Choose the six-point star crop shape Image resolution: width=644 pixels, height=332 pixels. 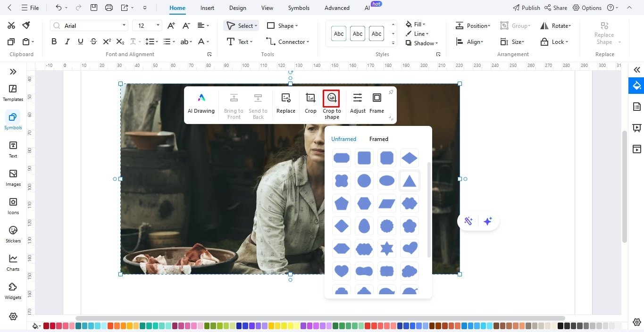pos(387,249)
